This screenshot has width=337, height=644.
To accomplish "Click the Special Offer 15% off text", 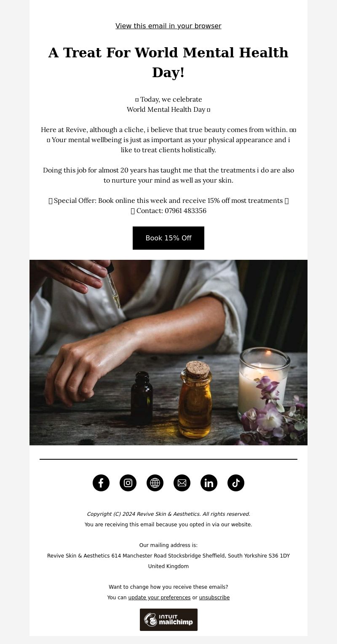I will click(168, 201).
